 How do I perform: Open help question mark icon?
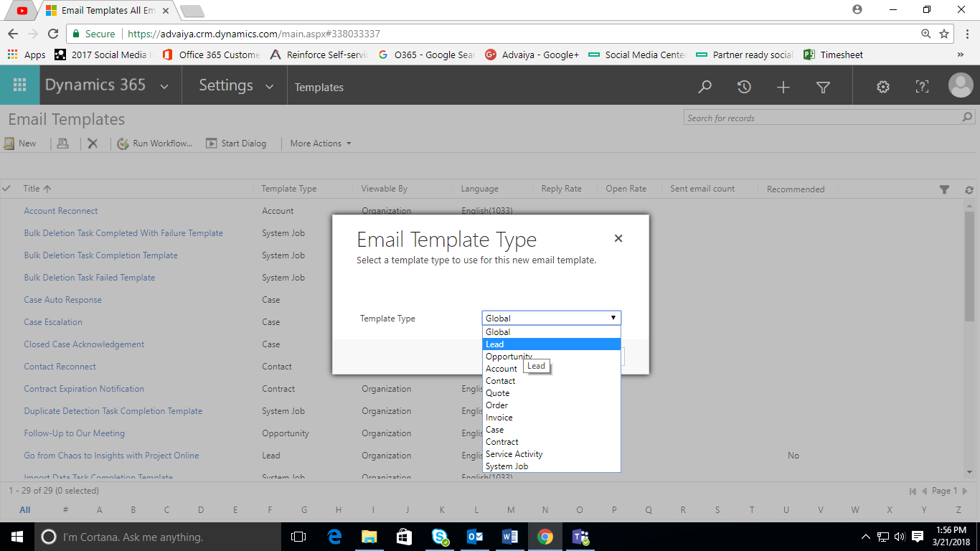tap(923, 87)
